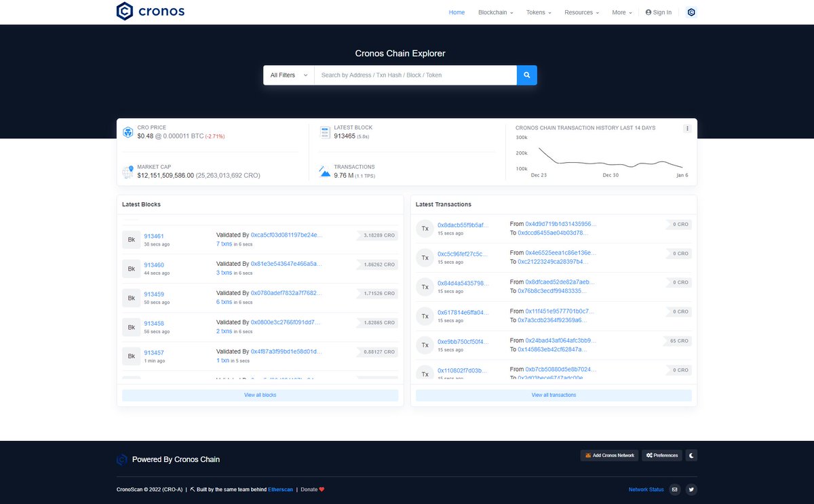Open the Tokens menu
This screenshot has height=504, width=814.
pos(538,12)
